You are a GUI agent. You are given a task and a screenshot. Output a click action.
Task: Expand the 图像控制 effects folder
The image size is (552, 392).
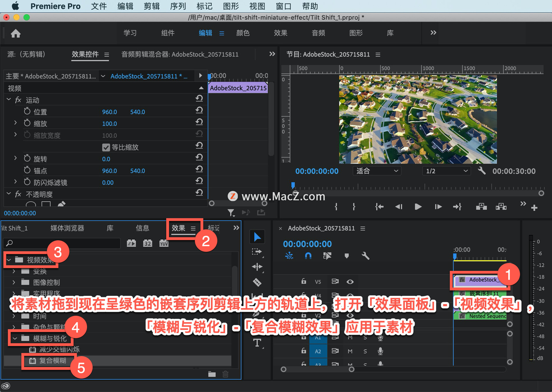pyautogui.click(x=14, y=282)
